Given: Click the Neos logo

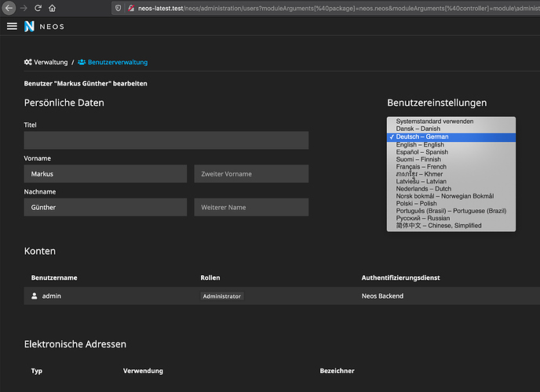Looking at the screenshot, I should (44, 26).
